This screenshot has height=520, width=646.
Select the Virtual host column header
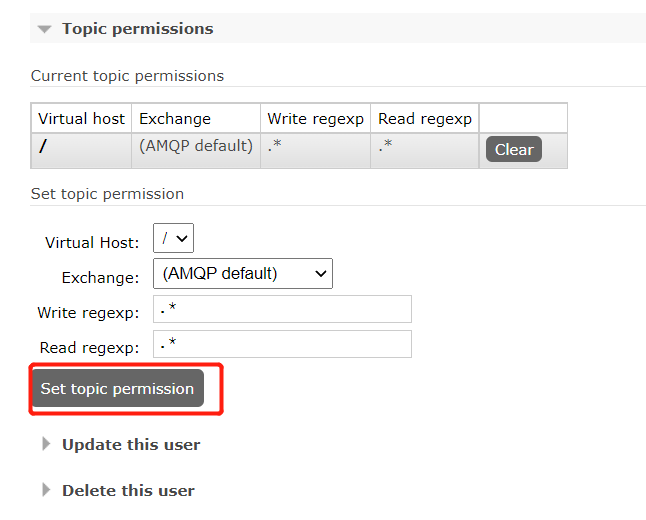[x=81, y=119]
